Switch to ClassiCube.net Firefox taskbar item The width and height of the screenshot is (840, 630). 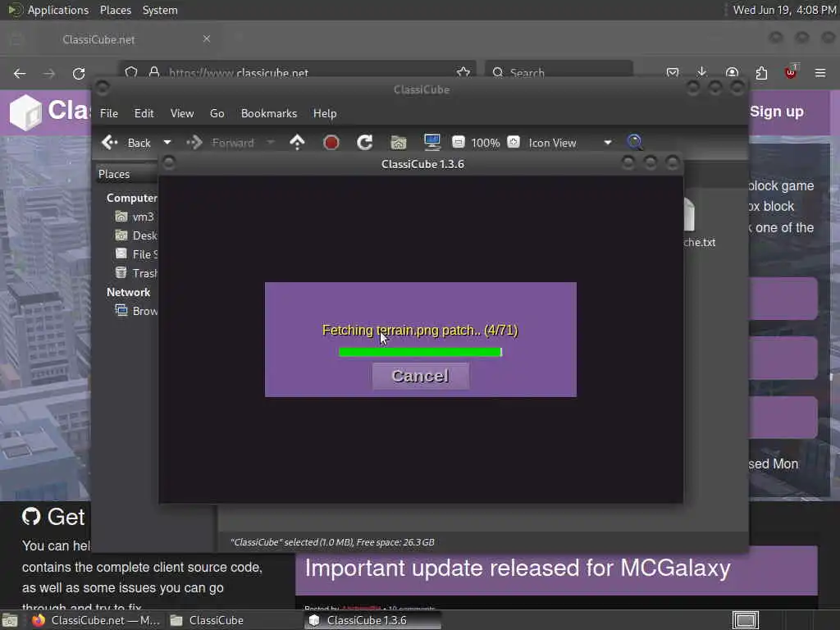pos(97,620)
